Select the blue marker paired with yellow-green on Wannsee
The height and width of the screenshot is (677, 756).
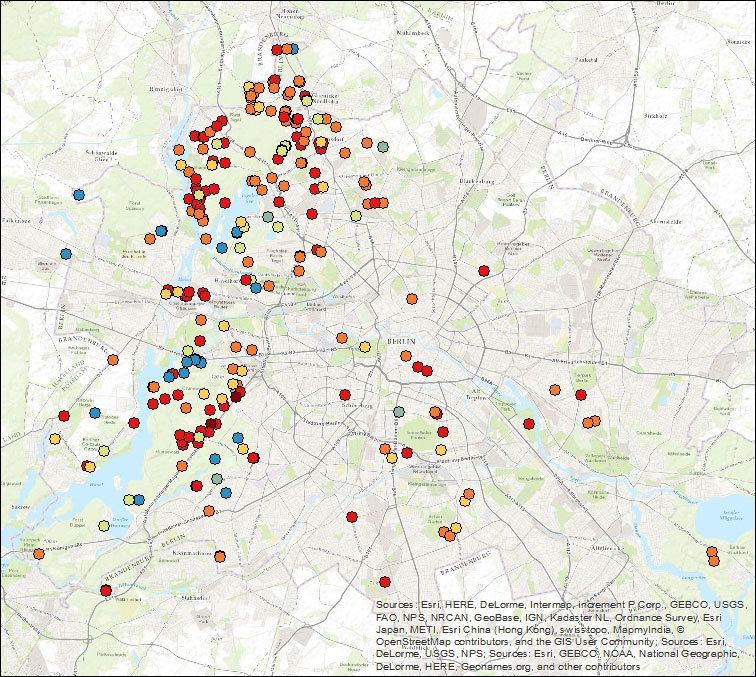pyautogui.click(x=139, y=500)
